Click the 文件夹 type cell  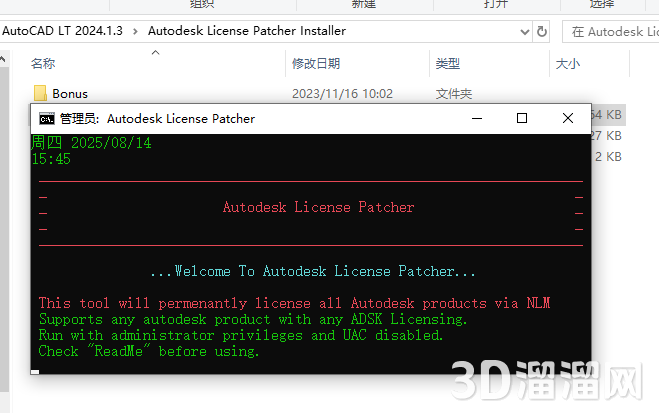point(454,94)
